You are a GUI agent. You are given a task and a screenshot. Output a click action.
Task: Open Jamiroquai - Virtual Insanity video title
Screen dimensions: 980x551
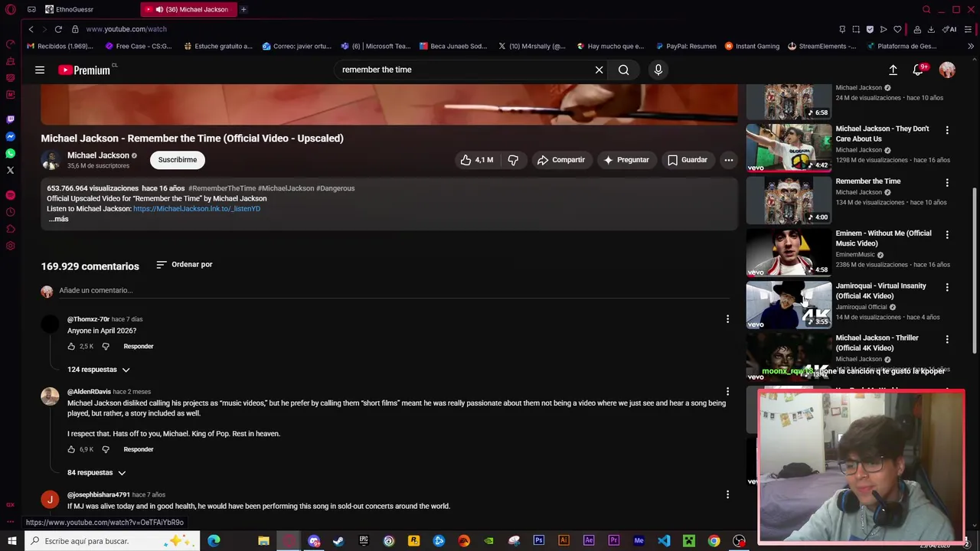(x=880, y=291)
